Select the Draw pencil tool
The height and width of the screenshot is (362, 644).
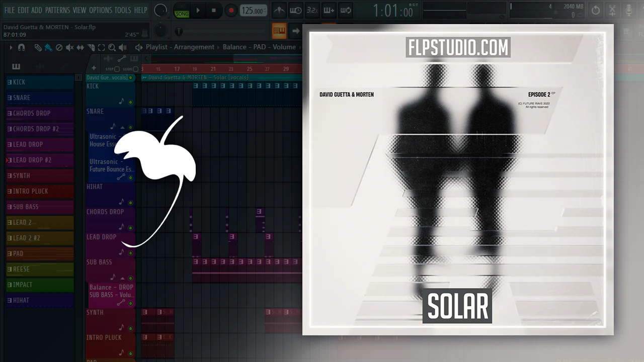[38, 47]
